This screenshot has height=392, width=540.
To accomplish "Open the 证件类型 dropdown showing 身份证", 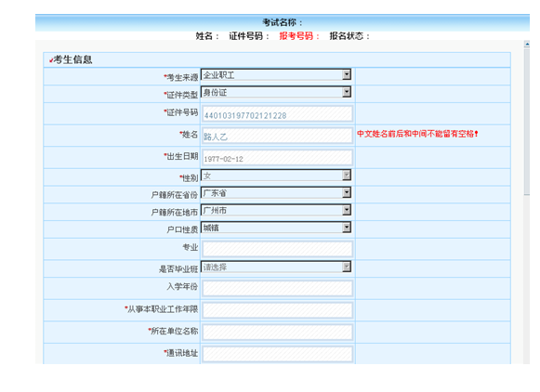I will tap(276, 92).
